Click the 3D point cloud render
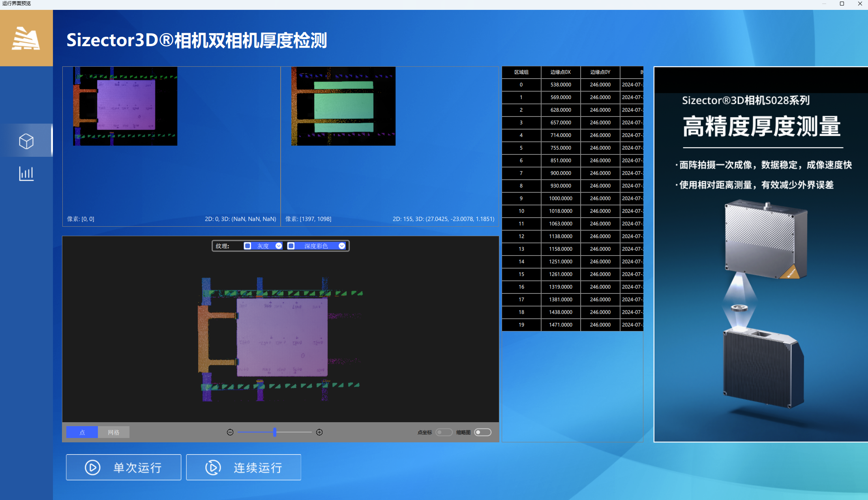This screenshot has height=500, width=868. (x=281, y=340)
